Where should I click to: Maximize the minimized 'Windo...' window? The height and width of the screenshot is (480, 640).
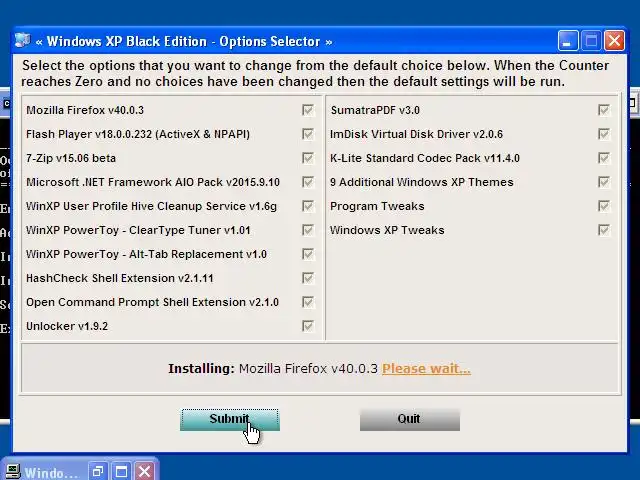coord(121,472)
